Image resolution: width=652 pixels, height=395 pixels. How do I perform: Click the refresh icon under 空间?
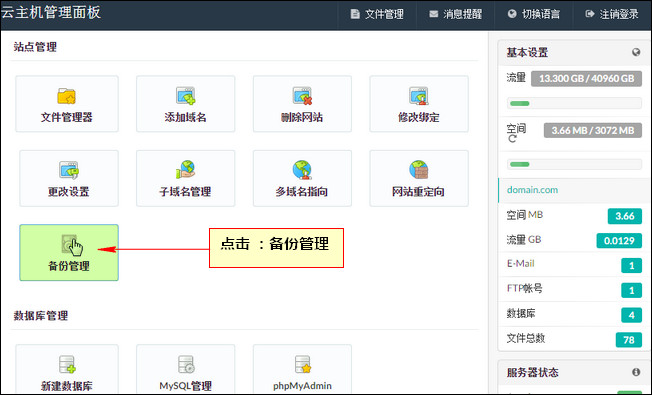coord(512,139)
